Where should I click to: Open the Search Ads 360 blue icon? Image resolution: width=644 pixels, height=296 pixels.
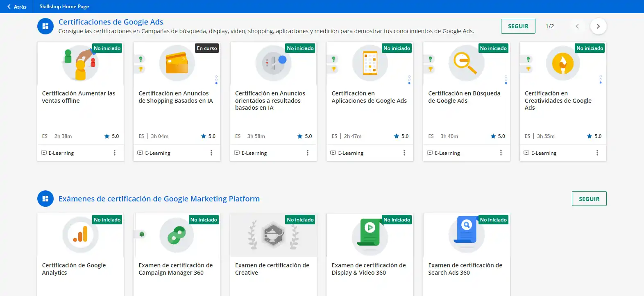click(467, 235)
